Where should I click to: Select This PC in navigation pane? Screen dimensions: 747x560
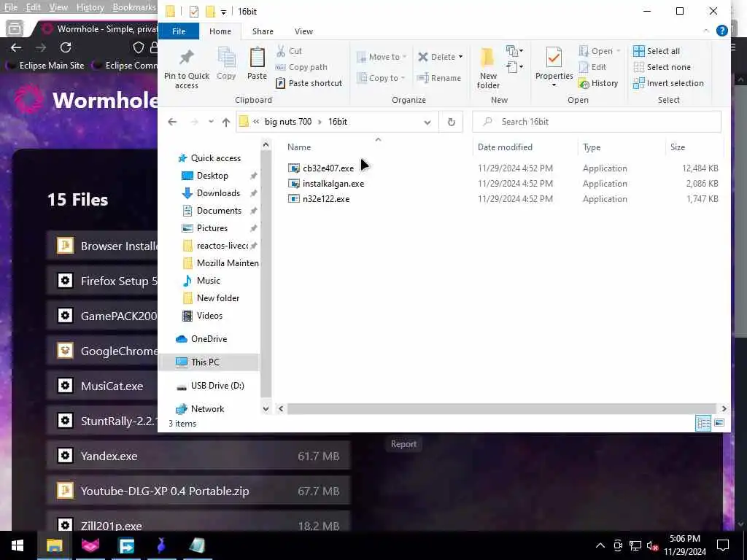tap(205, 362)
